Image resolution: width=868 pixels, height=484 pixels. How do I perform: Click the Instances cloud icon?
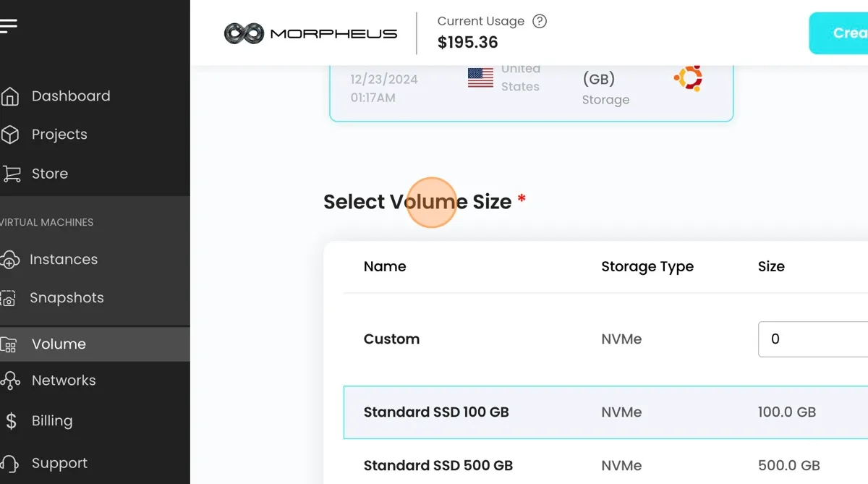[9, 260]
